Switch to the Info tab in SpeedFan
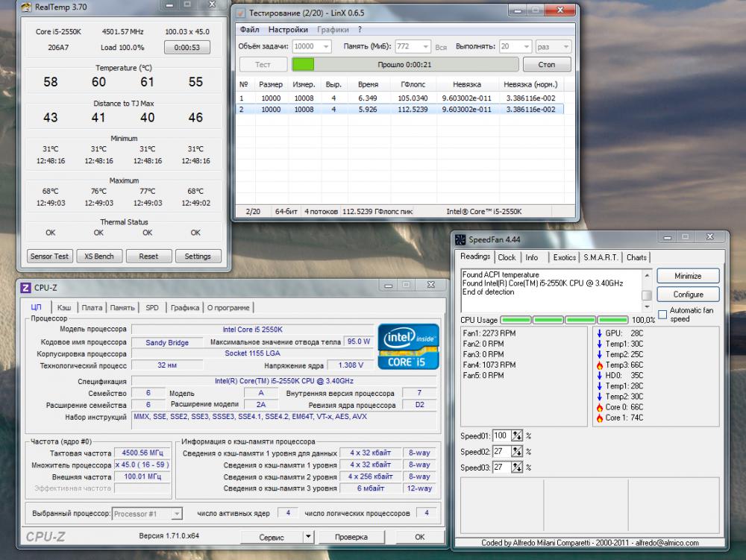Screen dimensions: 746x560 tap(532, 257)
